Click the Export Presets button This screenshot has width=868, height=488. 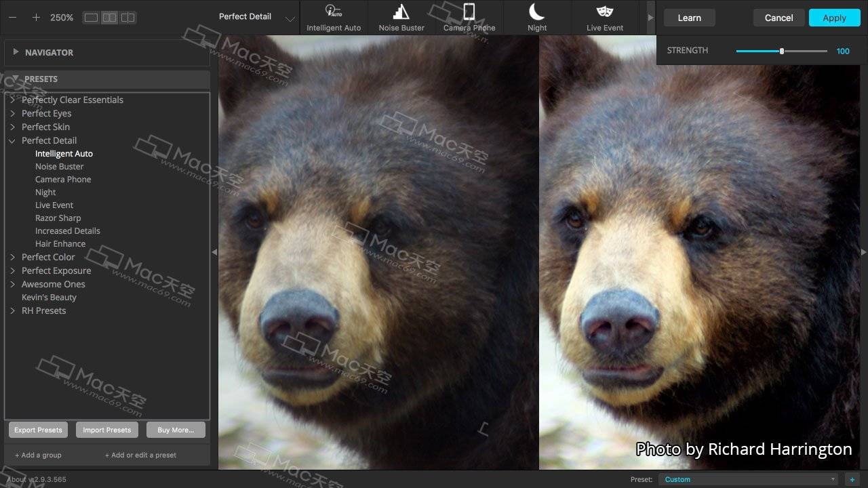click(x=38, y=430)
